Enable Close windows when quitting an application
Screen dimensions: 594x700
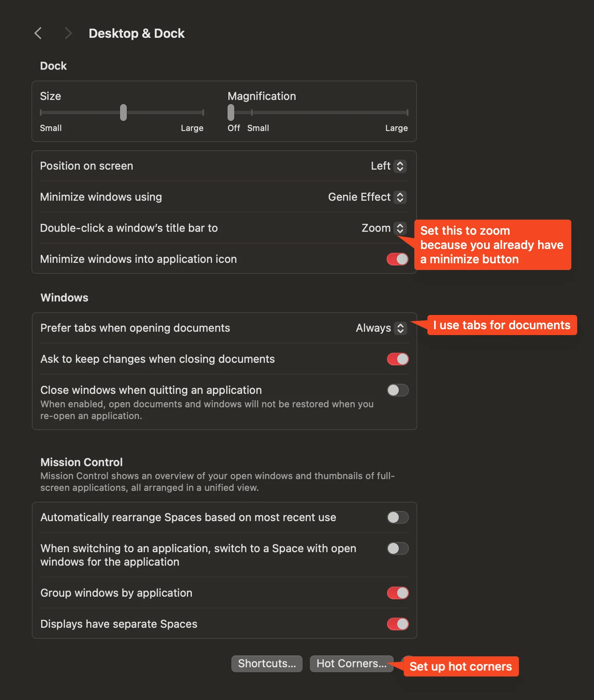(x=398, y=391)
